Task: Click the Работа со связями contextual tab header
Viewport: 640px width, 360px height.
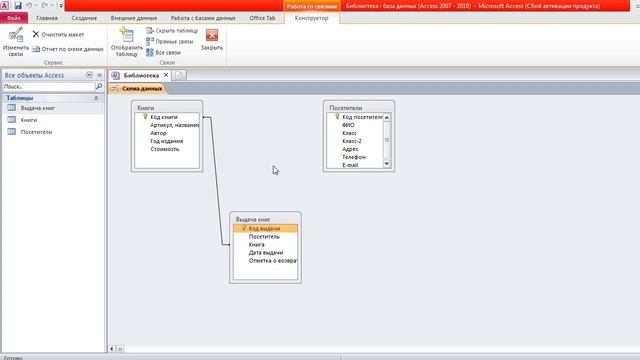Action: coord(311,6)
